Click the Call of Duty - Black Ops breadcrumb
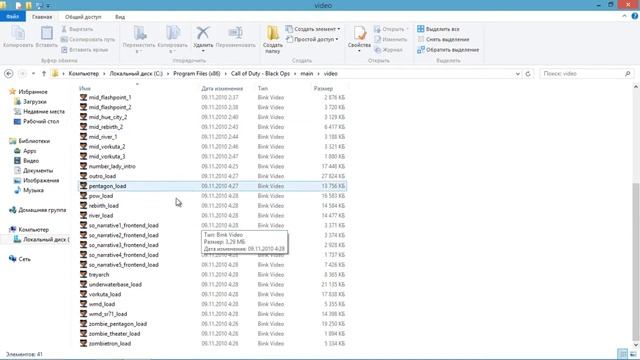The height and width of the screenshot is (360, 640). coord(260,73)
